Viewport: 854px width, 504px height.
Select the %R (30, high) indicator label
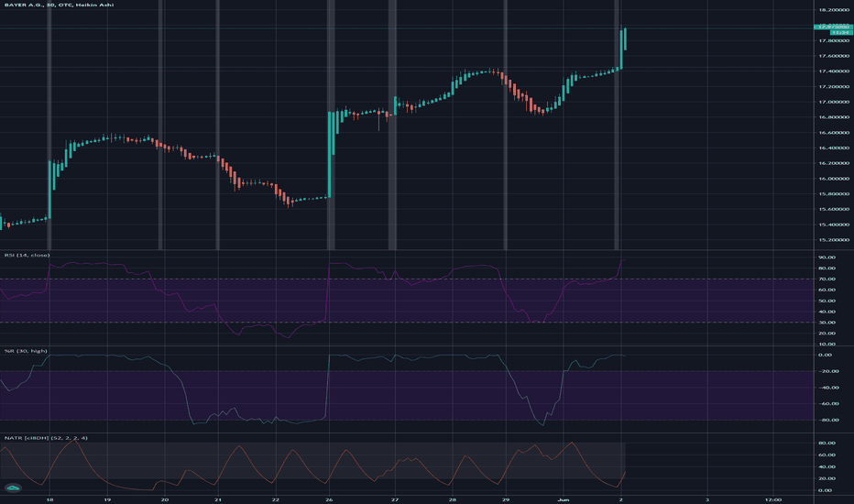click(x=26, y=351)
